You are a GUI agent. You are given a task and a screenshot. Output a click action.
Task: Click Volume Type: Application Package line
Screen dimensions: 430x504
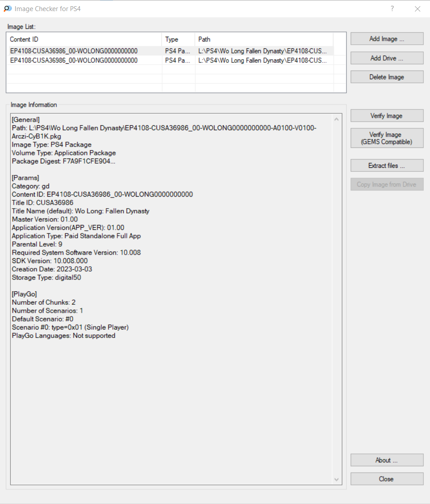[64, 153]
